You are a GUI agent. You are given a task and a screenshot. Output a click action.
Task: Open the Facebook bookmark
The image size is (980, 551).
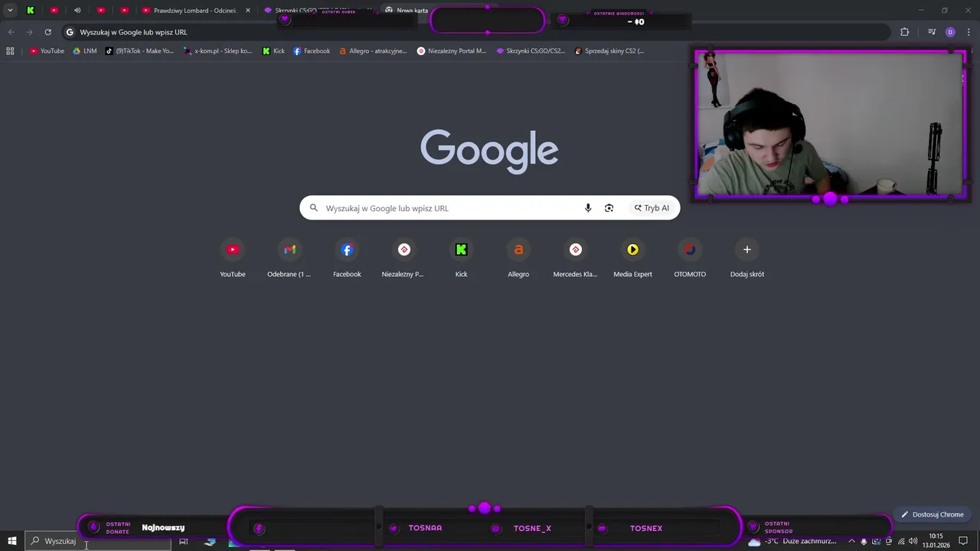(312, 51)
